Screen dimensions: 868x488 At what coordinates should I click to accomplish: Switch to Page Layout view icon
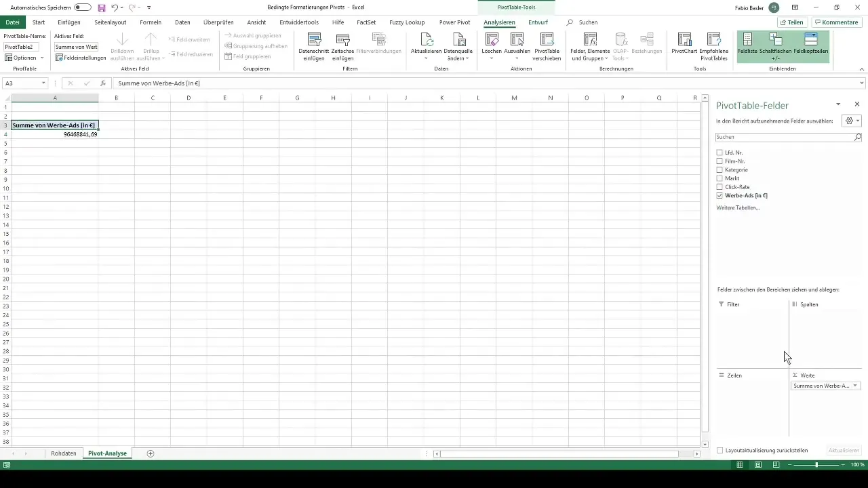[758, 464]
